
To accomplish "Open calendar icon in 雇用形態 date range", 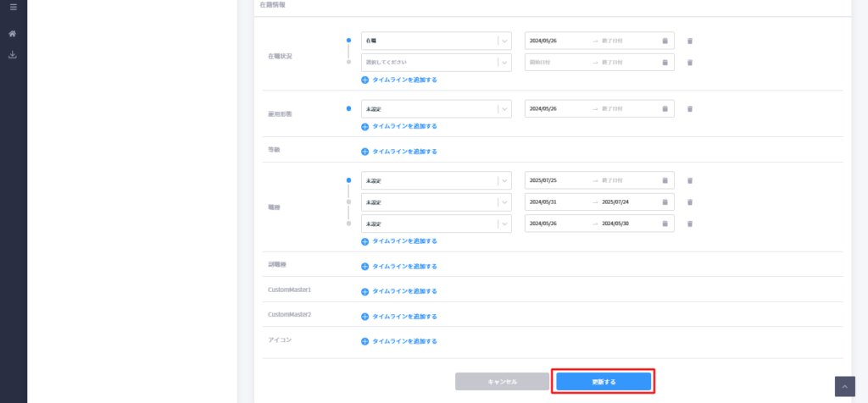I will click(665, 109).
